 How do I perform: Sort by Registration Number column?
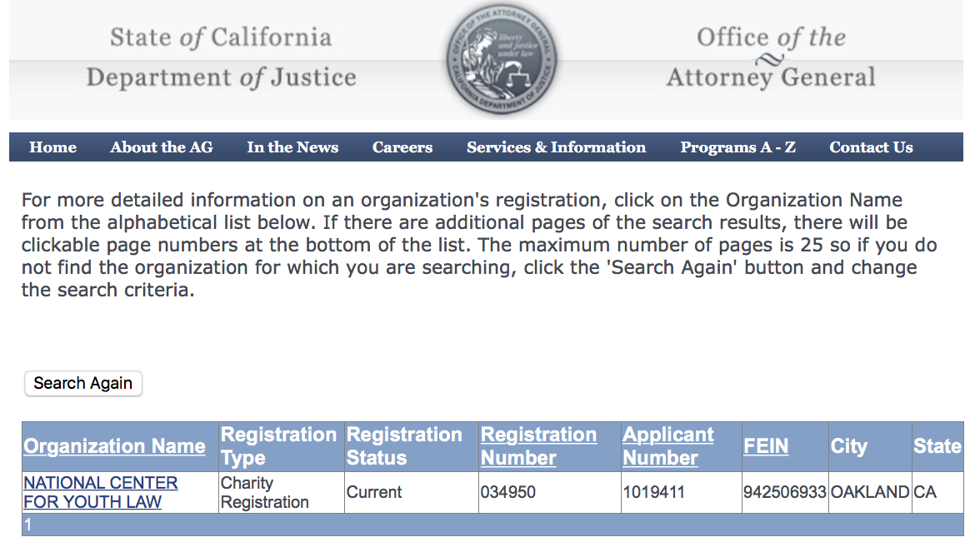pyautogui.click(x=538, y=446)
